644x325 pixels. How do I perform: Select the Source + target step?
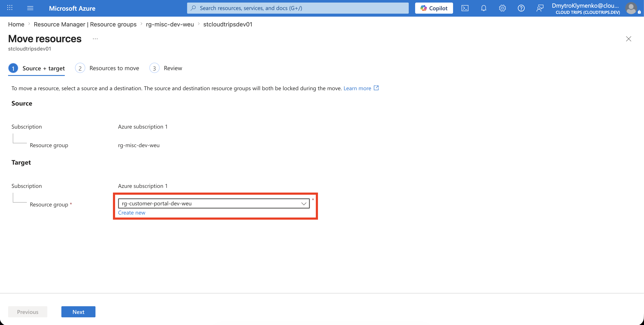[36, 68]
